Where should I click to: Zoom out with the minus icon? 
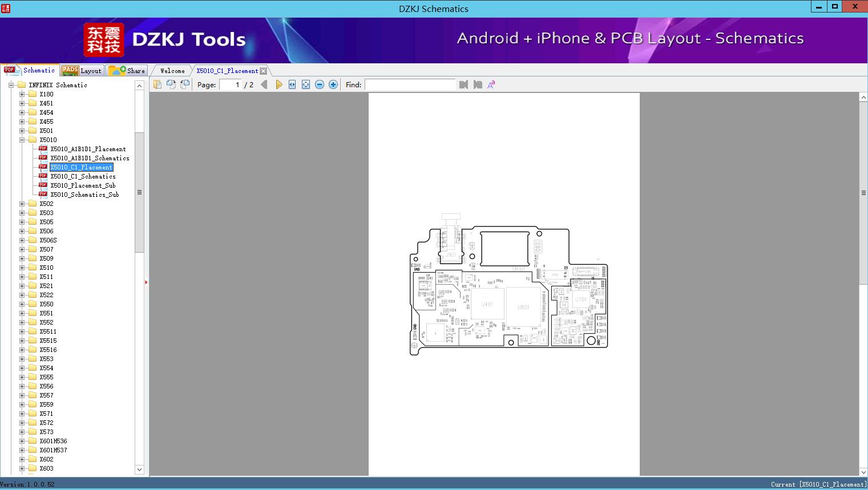(320, 84)
